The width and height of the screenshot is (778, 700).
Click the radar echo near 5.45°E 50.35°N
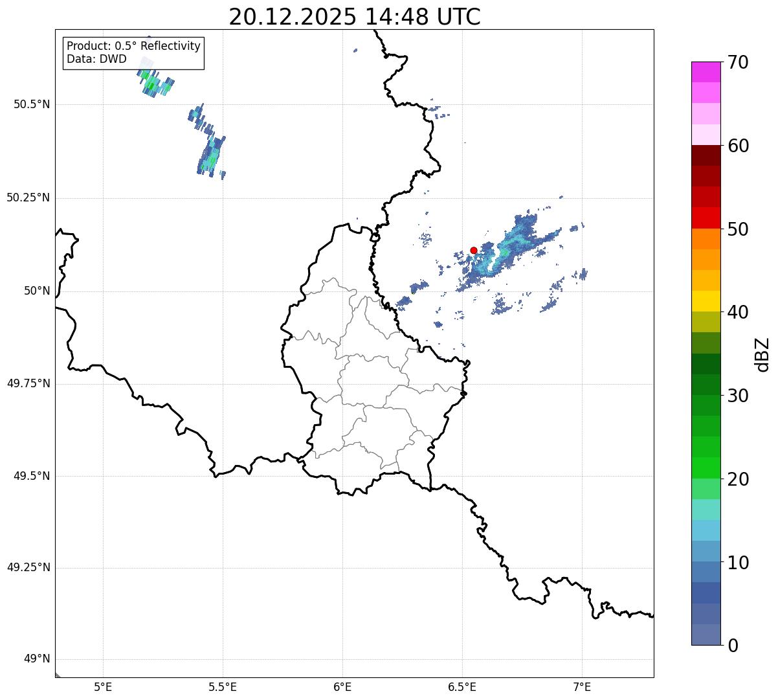[211, 157]
